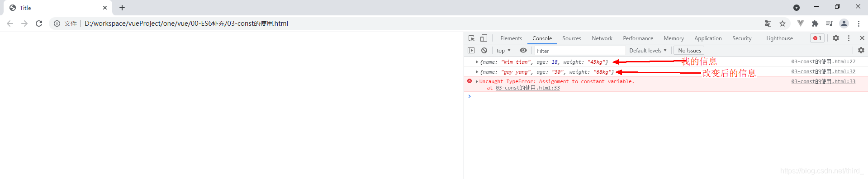Click the red error icon on TypeError row
Screen dimensions: 868x179
(x=470, y=81)
